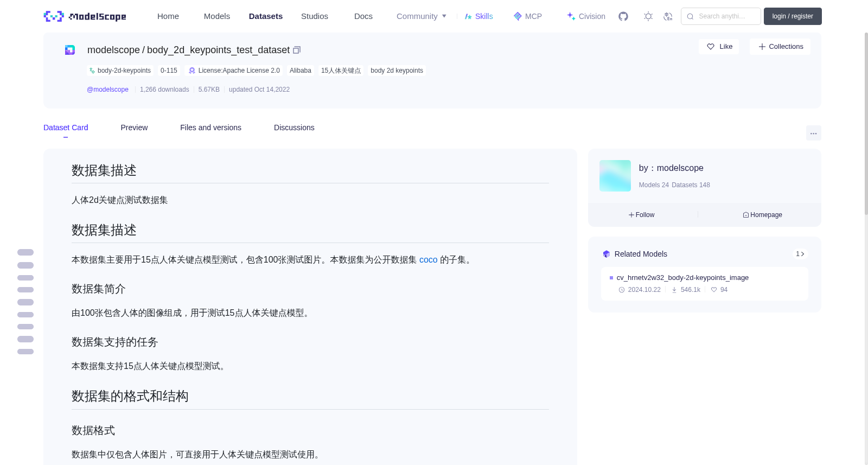This screenshot has height=465, width=868.
Task: Click the 数据格式 heading
Action: click(93, 431)
